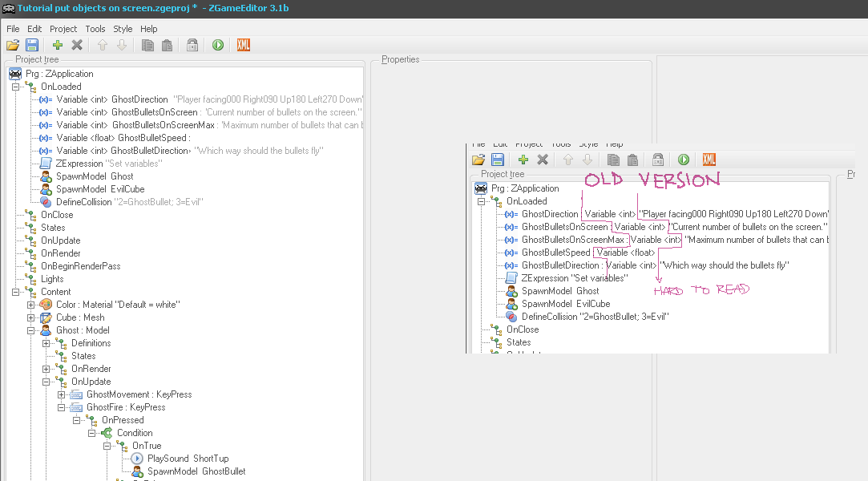Viewport: 868px width, 481px height.
Task: Click the green Run button in the main toolbar
Action: [218, 46]
